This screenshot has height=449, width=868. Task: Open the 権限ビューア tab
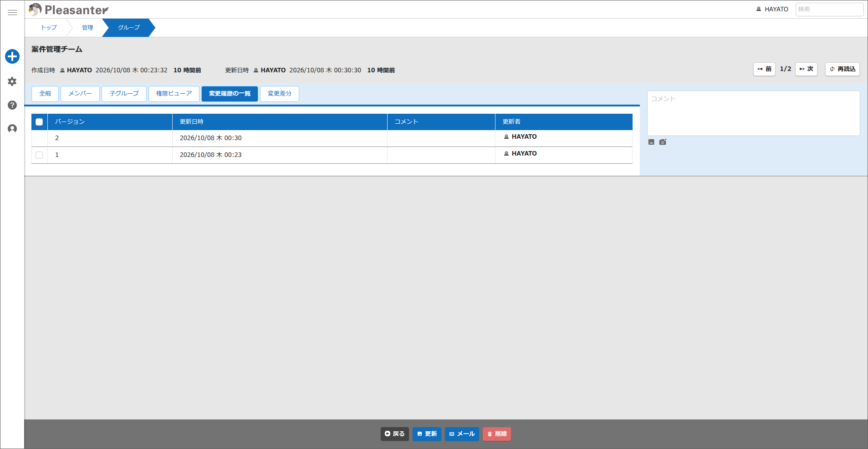click(174, 94)
